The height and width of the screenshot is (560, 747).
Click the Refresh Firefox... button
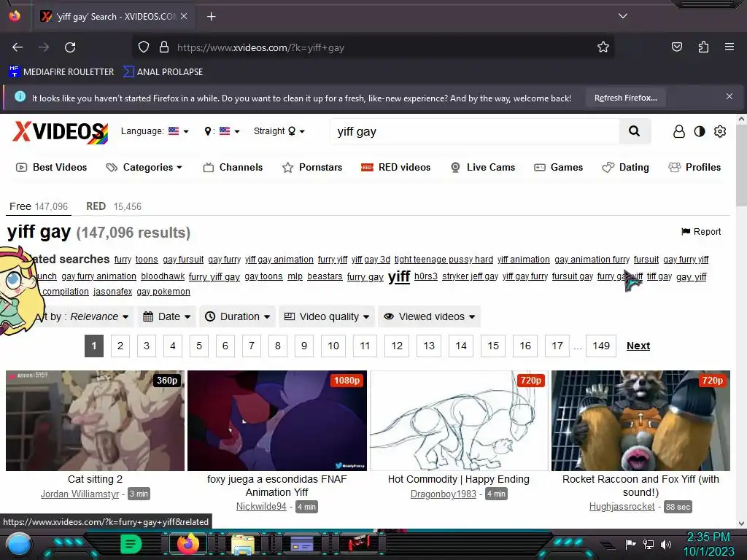[x=625, y=98]
